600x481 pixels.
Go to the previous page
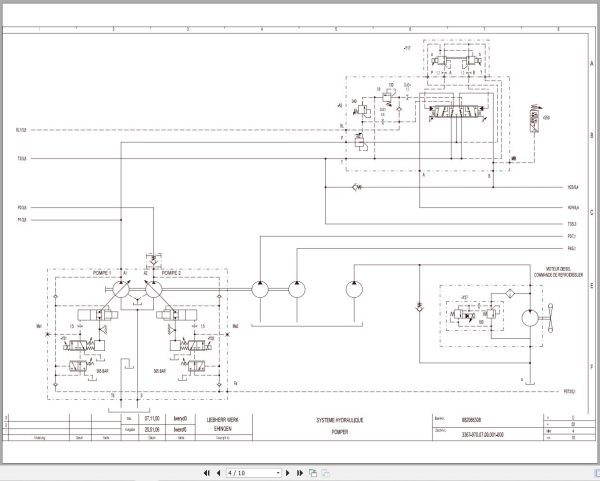click(218, 473)
